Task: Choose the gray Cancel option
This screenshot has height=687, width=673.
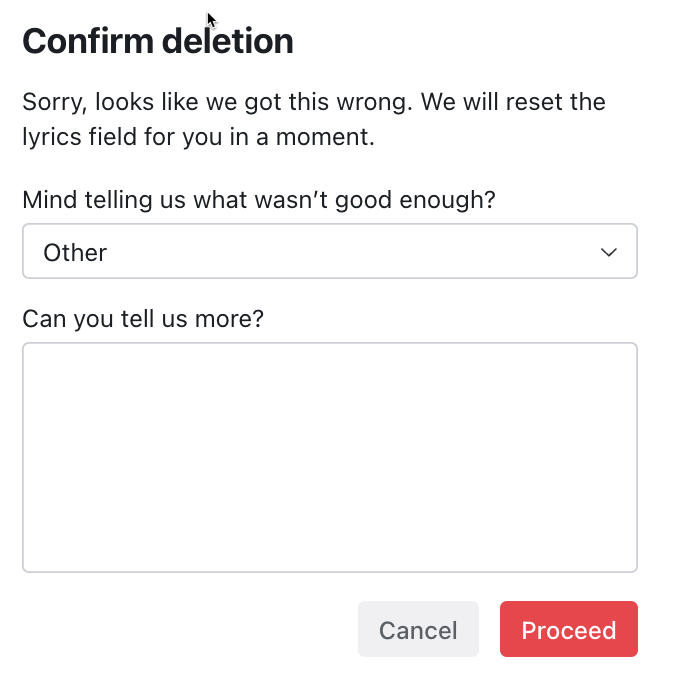Action: click(x=418, y=630)
